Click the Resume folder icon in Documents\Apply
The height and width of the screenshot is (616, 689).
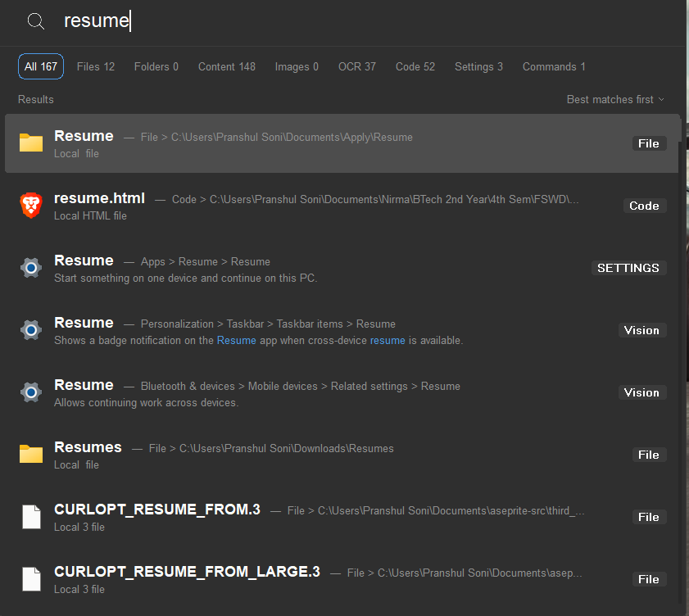(x=31, y=143)
